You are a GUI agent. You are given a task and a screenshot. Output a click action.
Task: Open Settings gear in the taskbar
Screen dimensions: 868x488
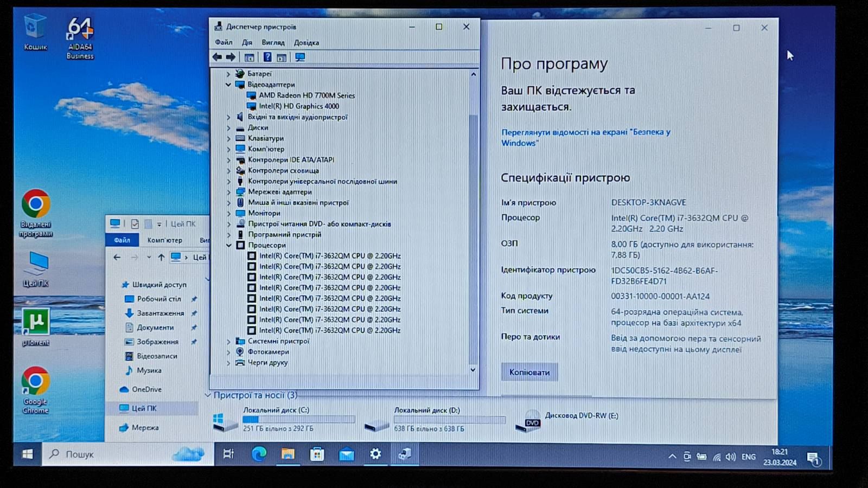[x=375, y=454]
